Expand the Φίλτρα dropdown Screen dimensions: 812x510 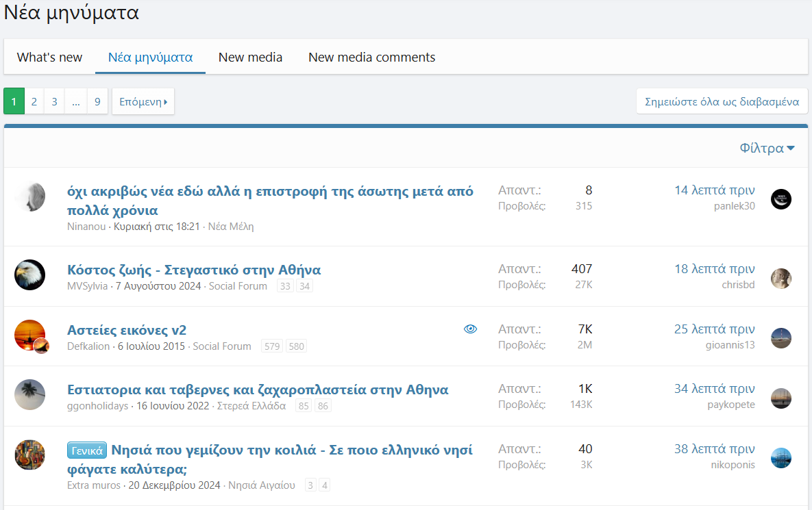click(x=767, y=149)
